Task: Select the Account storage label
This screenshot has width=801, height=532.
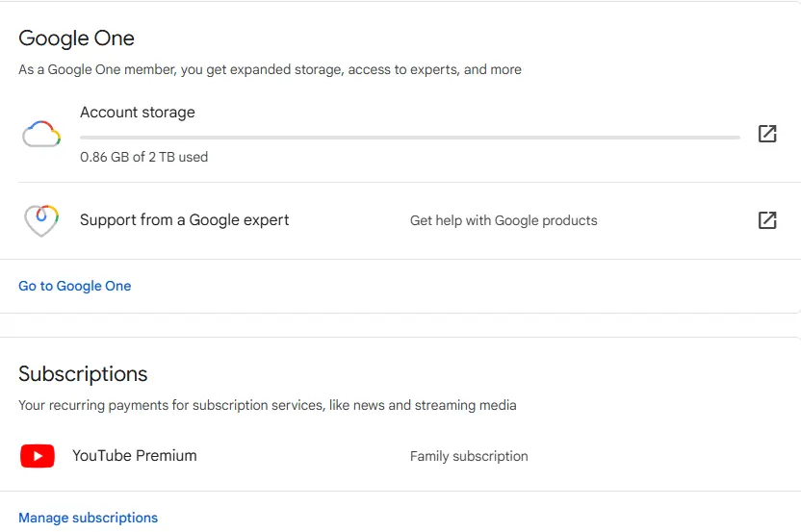Action: click(138, 113)
